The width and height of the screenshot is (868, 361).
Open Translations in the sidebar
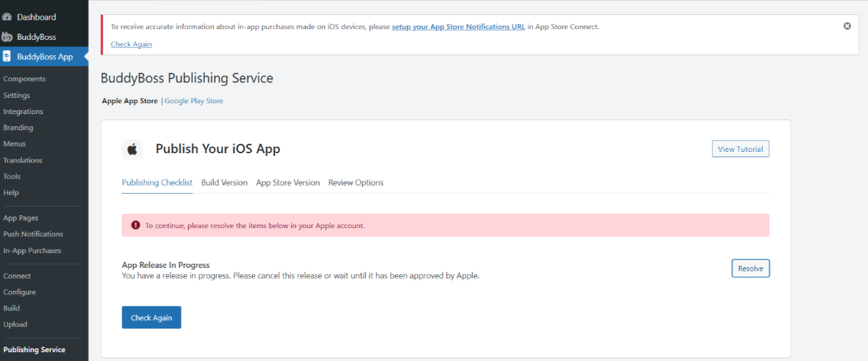coord(23,160)
